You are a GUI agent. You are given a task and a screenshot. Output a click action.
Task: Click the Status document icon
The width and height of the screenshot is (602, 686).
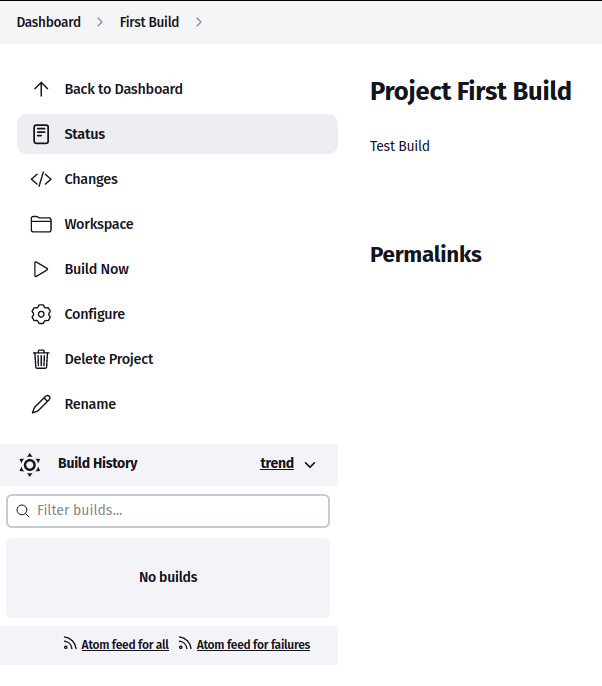[41, 134]
